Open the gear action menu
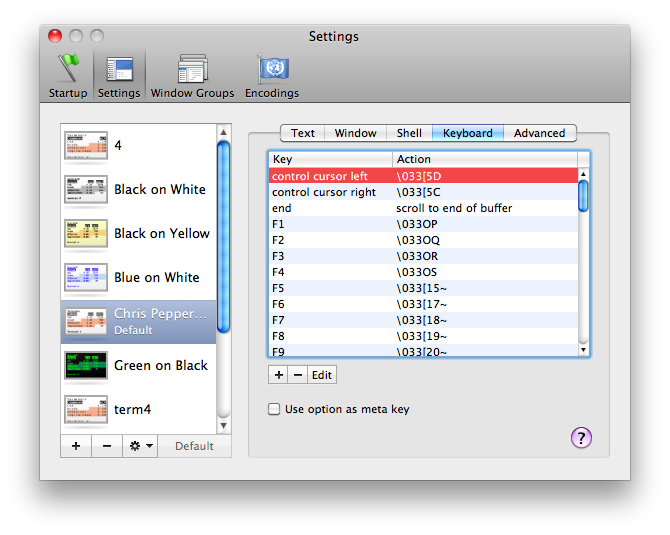 click(140, 446)
